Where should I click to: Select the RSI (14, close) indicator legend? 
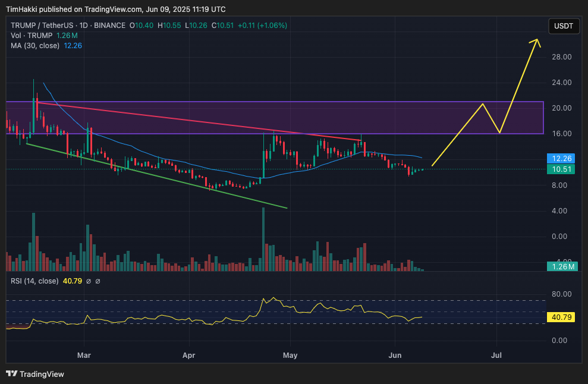click(34, 281)
